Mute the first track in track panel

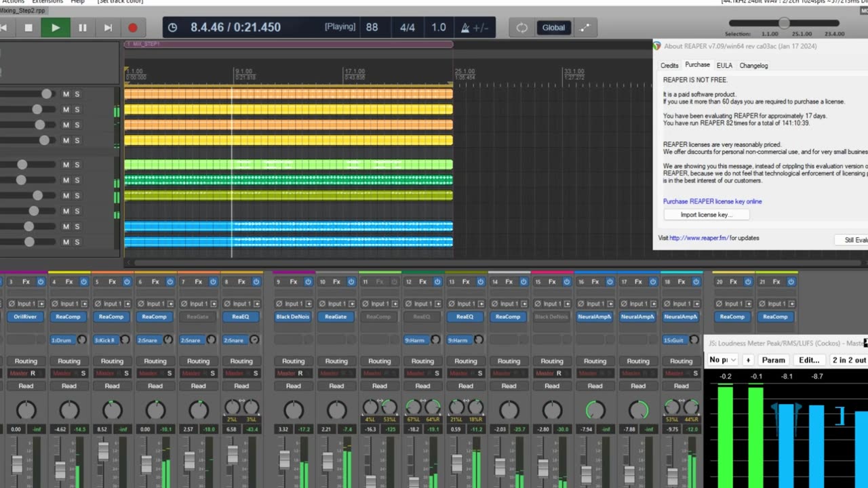66,94
